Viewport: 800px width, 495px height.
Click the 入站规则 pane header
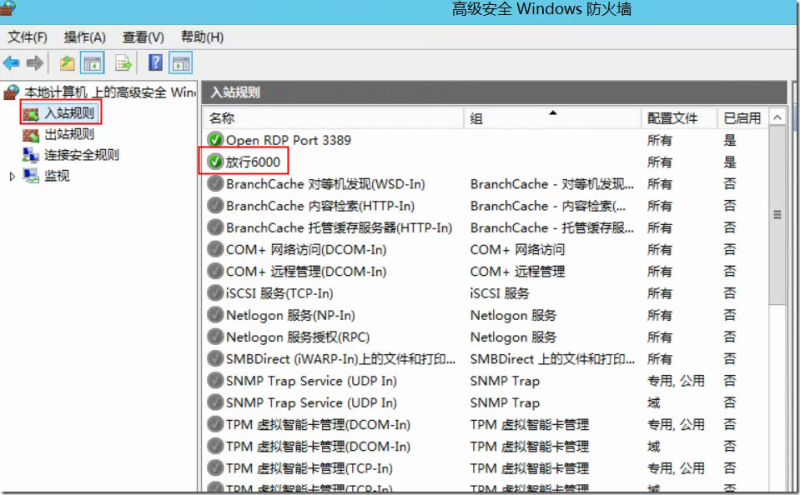click(x=494, y=92)
